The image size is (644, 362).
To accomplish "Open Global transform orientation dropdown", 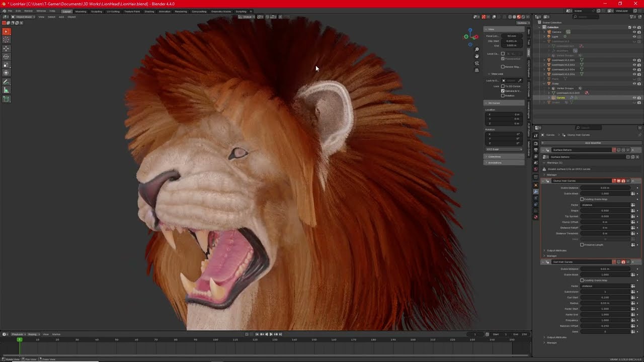I will coord(248,17).
